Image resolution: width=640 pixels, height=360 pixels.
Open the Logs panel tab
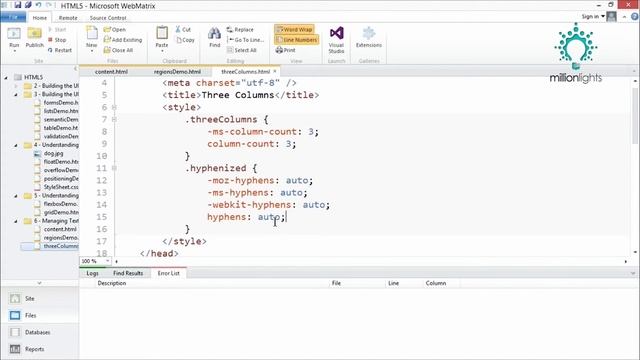(x=92, y=273)
